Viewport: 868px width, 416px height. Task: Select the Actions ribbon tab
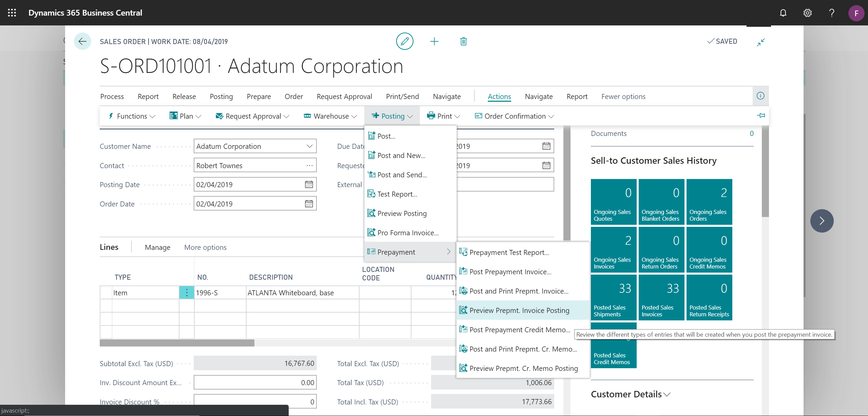click(498, 96)
